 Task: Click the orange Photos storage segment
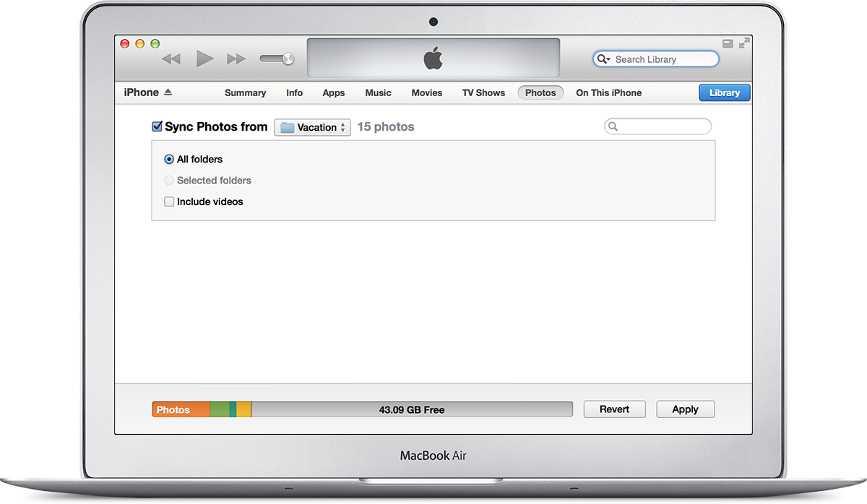(x=181, y=409)
